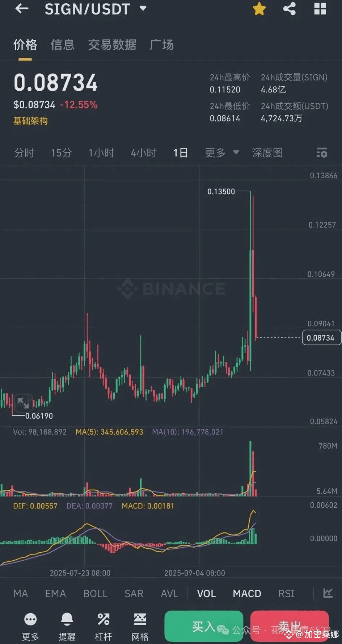The width and height of the screenshot is (342, 644).
Task: Open the More options bubble icon
Action: 30,620
